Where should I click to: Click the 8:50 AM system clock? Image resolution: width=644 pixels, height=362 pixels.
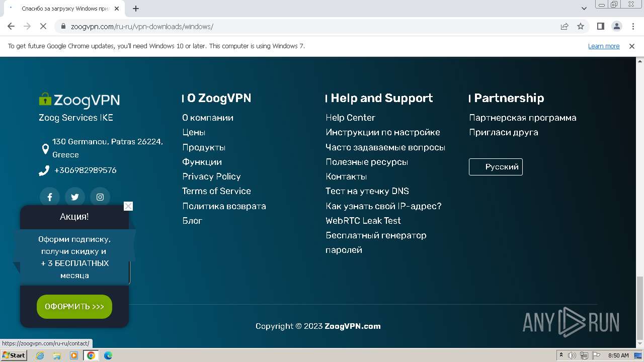point(618,355)
